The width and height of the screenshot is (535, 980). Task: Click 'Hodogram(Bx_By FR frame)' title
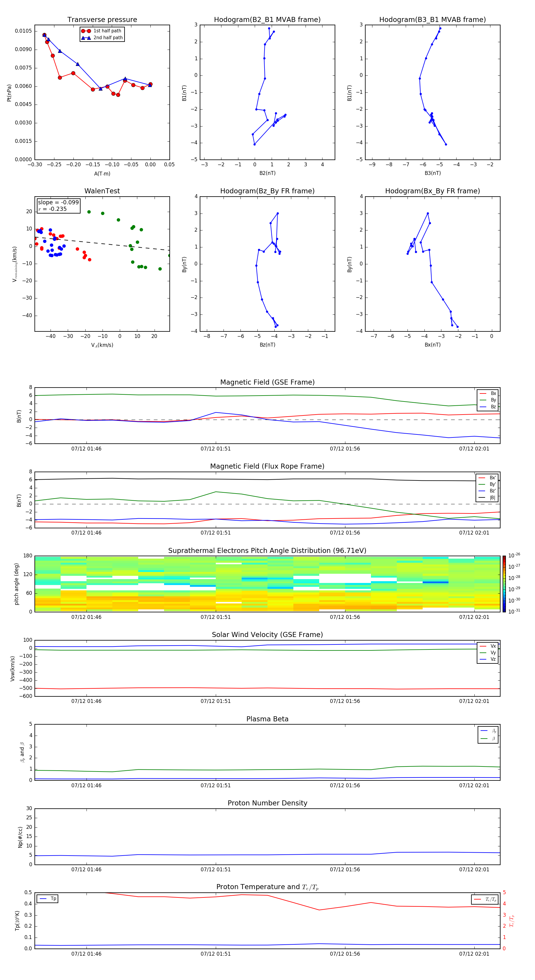(432, 191)
